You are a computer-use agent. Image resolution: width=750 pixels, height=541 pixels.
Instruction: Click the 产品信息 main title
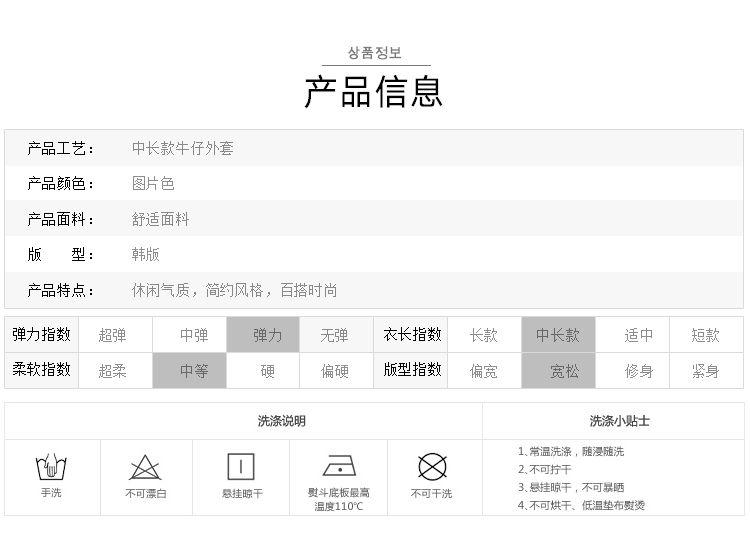tap(374, 91)
